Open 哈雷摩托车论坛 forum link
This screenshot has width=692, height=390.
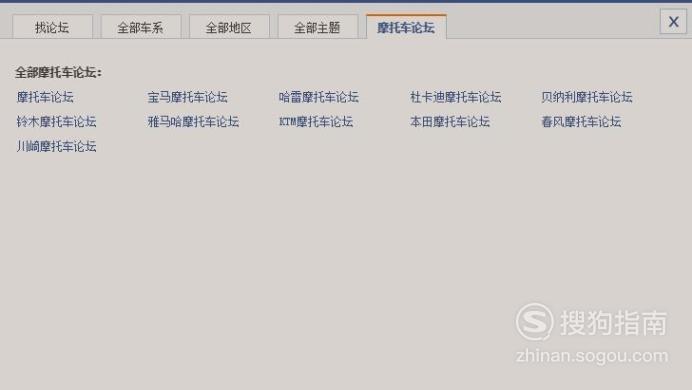pos(319,97)
